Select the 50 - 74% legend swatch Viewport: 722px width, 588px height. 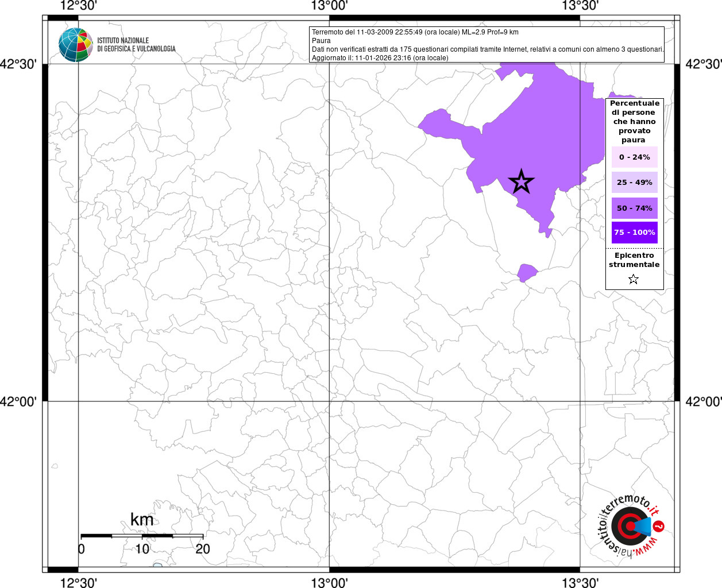pyautogui.click(x=635, y=208)
